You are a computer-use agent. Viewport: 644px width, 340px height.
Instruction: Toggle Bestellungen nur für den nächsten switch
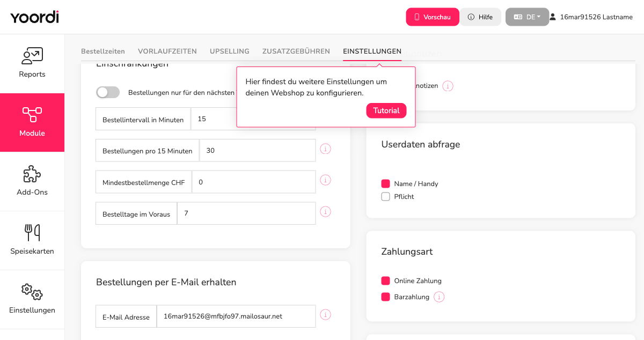(x=108, y=92)
